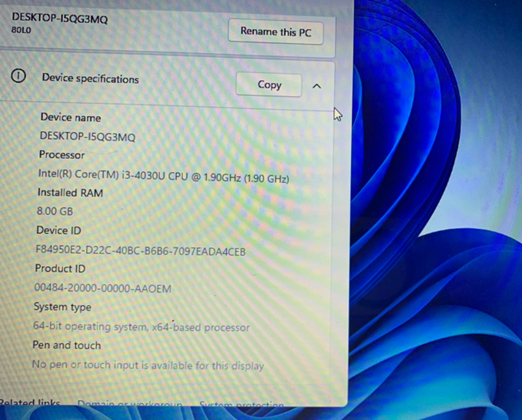Click the System type label
The height and width of the screenshot is (420, 522).
pos(62,307)
